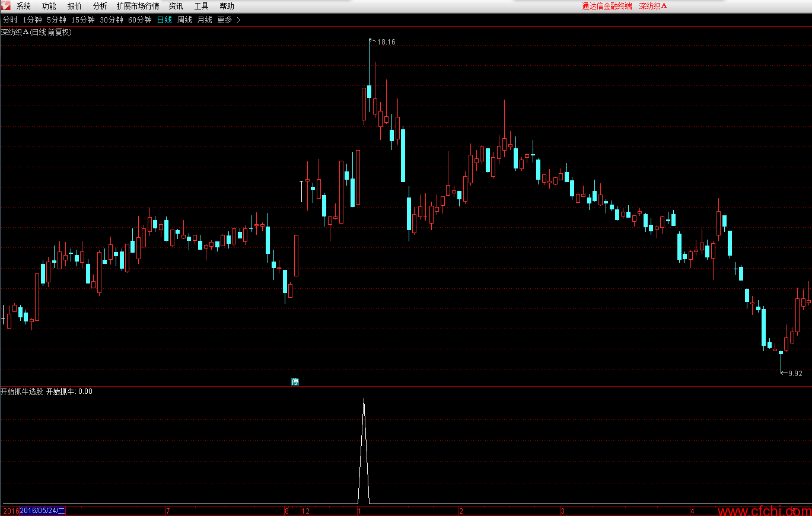
Task: Select the 日线 daily period tab
Action: [x=164, y=20]
